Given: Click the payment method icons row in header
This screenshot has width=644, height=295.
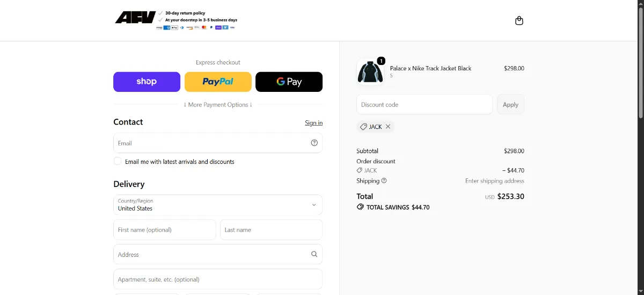Looking at the screenshot, I should coord(195,27).
